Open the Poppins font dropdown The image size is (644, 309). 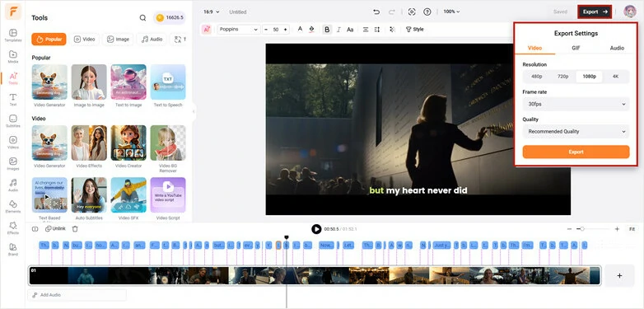pyautogui.click(x=239, y=30)
